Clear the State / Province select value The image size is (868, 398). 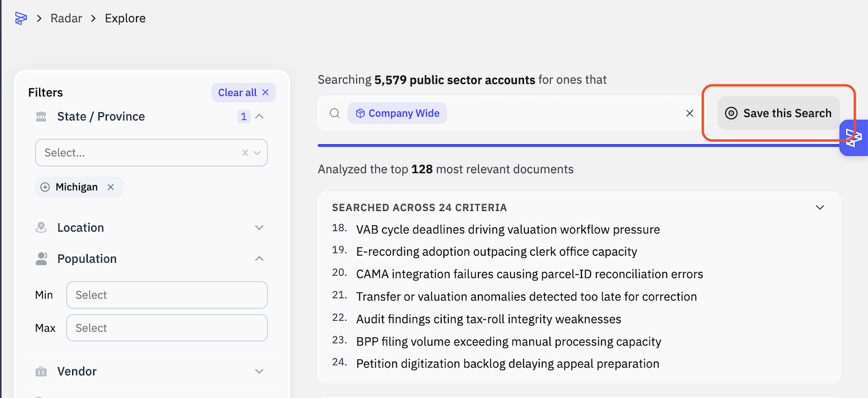click(245, 153)
